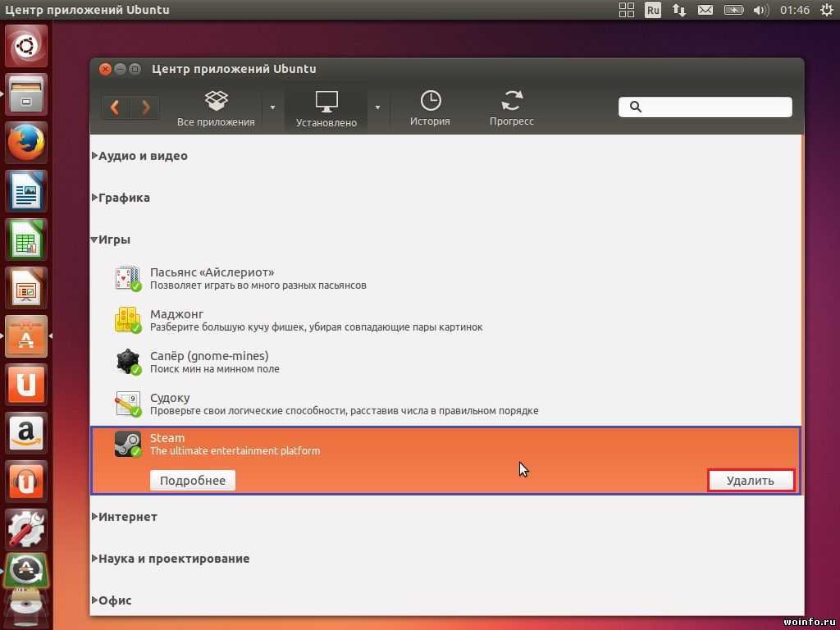The image size is (840, 630).
Task: Click the Маджонг tiles icon
Action: [x=128, y=321]
